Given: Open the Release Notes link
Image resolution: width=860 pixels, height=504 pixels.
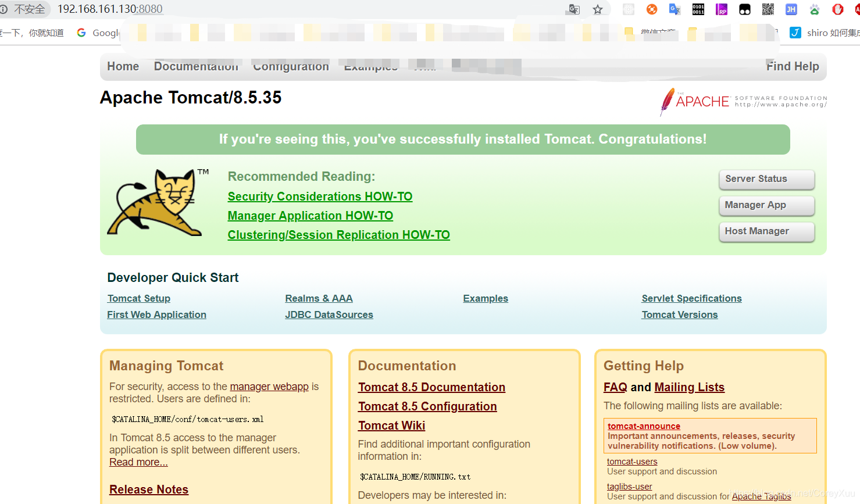Looking at the screenshot, I should coord(149,489).
